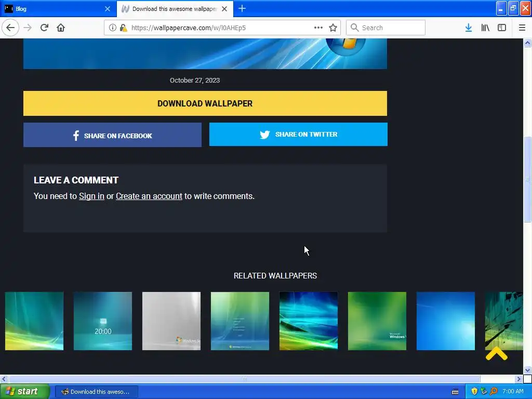
Task: Bookmark this page with the star
Action: tap(333, 28)
